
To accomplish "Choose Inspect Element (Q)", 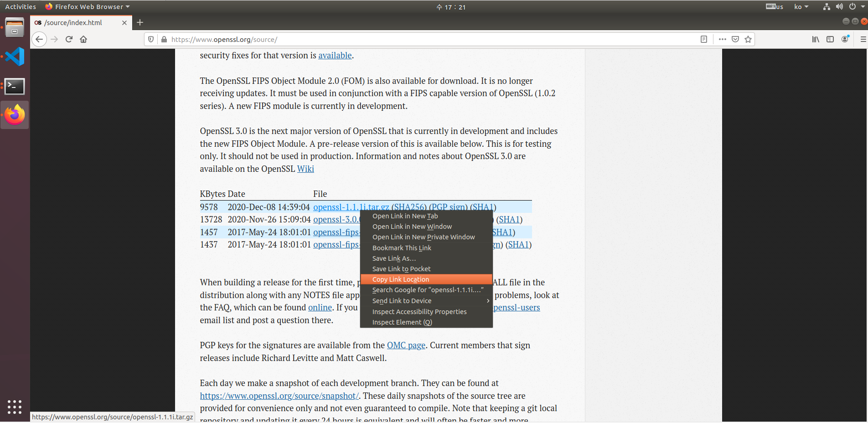I will [x=426, y=322].
